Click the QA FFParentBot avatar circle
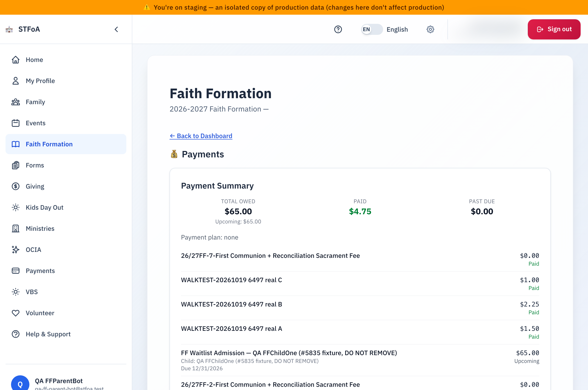This screenshot has height=390, width=588. (20, 383)
